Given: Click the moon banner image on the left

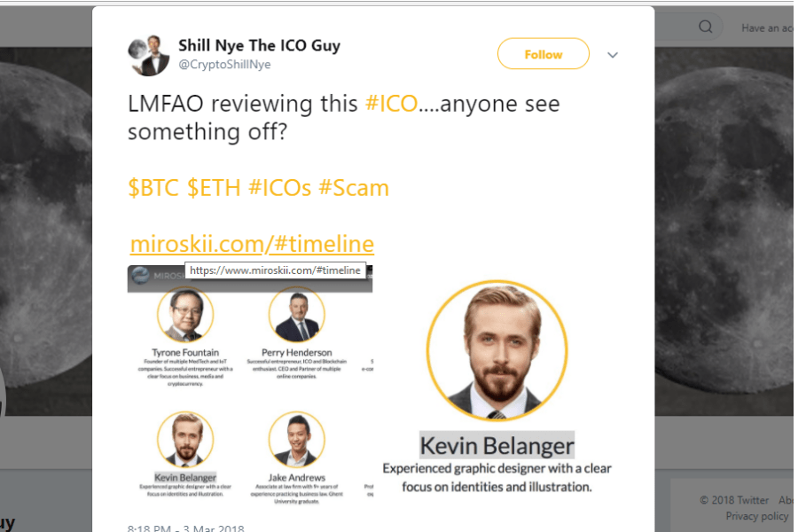Looking at the screenshot, I should tap(46, 222).
